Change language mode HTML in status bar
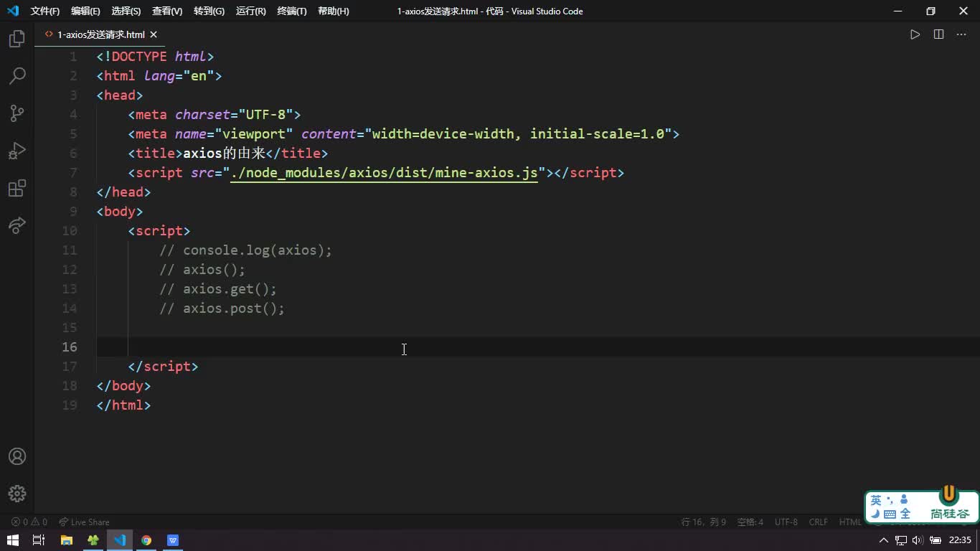This screenshot has width=980, height=551. [850, 522]
